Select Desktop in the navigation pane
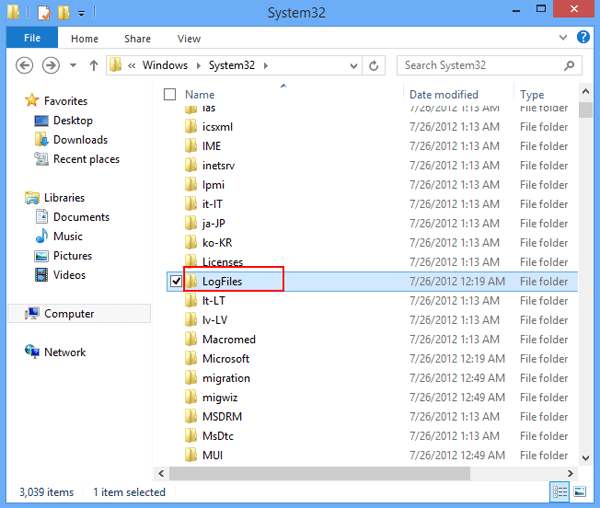This screenshot has width=600, height=508. click(73, 120)
